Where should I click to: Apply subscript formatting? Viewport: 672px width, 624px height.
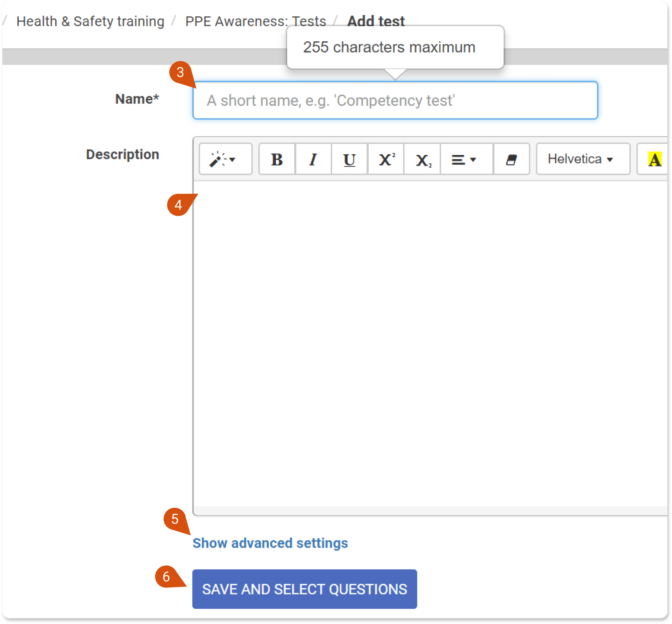click(x=422, y=159)
